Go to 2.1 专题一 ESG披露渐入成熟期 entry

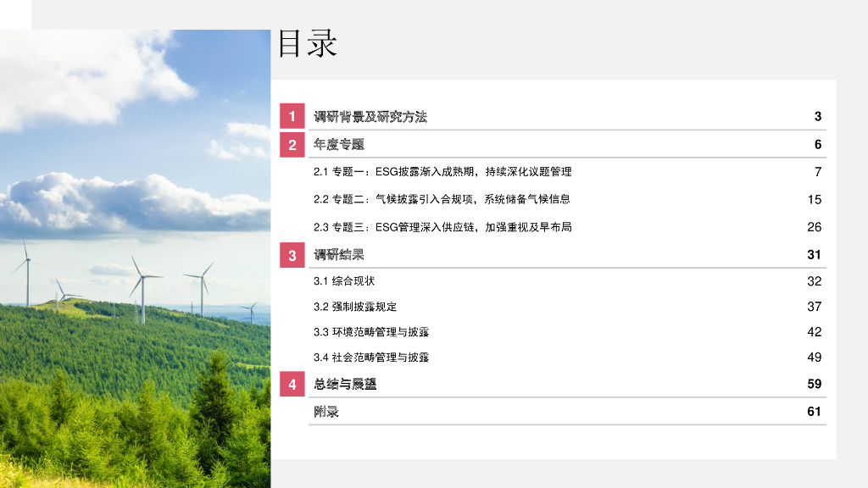[442, 172]
